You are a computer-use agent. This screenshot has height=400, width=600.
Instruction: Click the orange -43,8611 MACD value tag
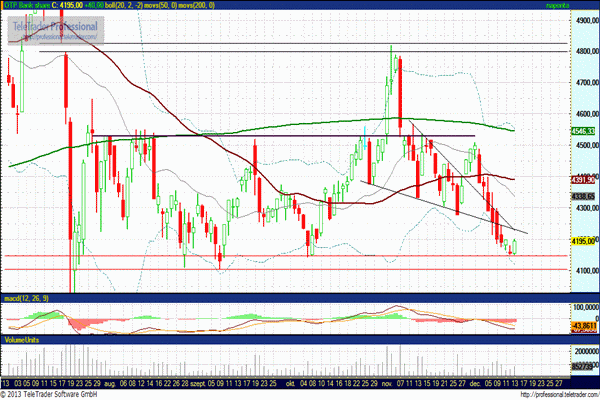[584, 326]
